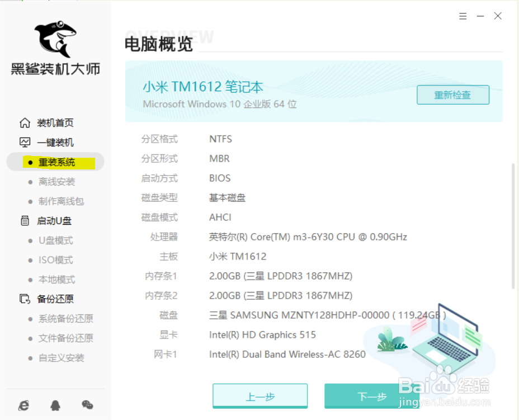Click the vertical scrollbar on right

(513, 226)
